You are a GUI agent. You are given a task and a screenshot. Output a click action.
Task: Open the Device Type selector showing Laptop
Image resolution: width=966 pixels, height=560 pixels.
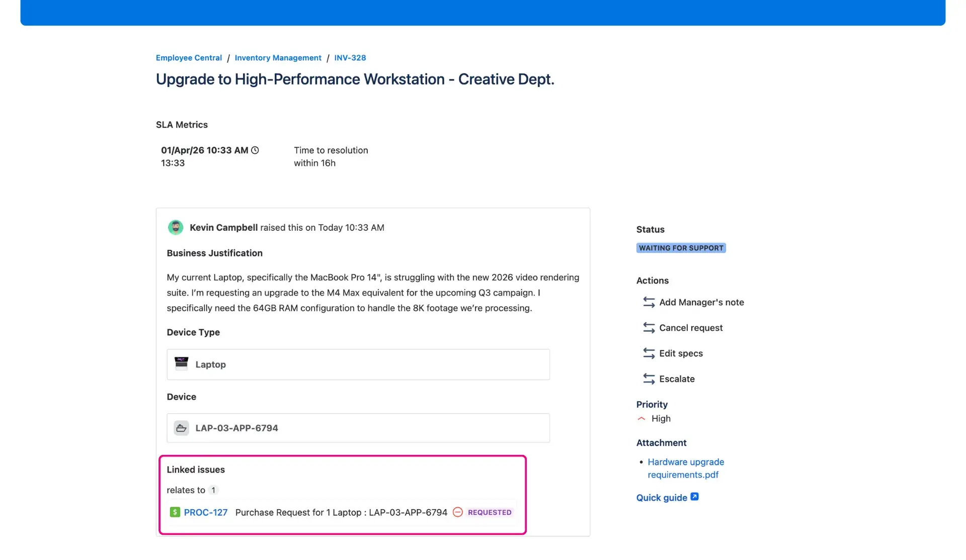pyautogui.click(x=358, y=364)
